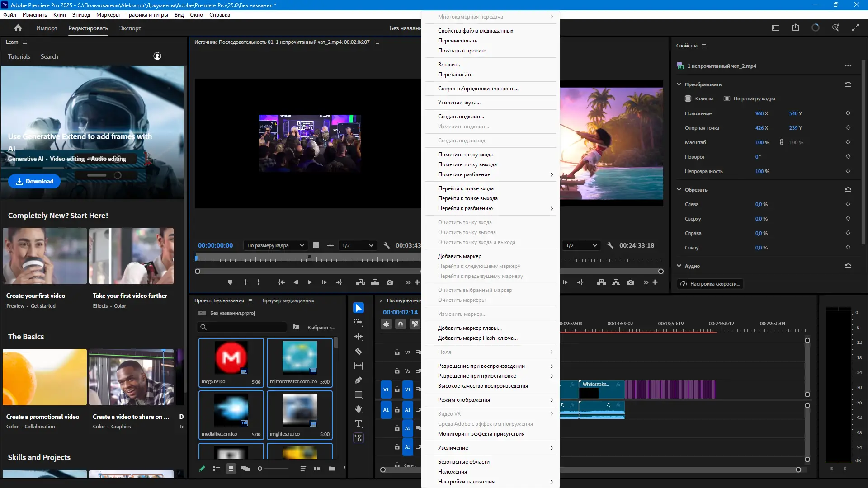Image resolution: width=868 pixels, height=488 pixels.
Task: Select the Razor tool
Action: tap(359, 351)
